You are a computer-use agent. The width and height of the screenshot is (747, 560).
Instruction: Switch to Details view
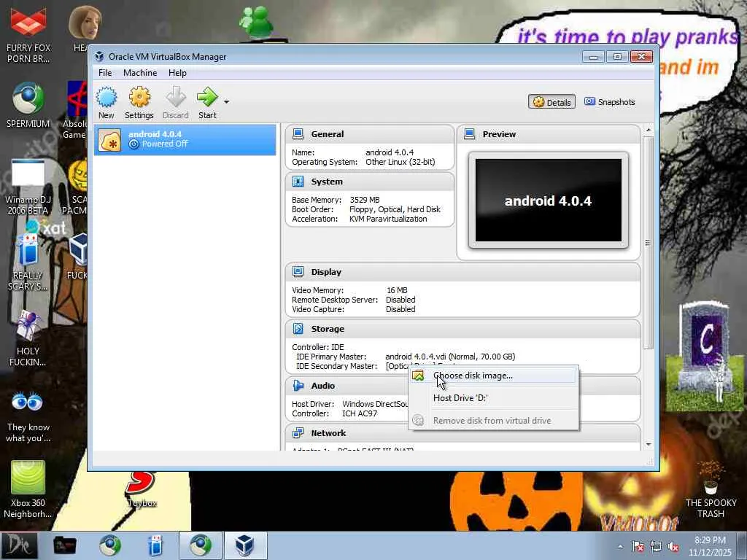(x=551, y=102)
